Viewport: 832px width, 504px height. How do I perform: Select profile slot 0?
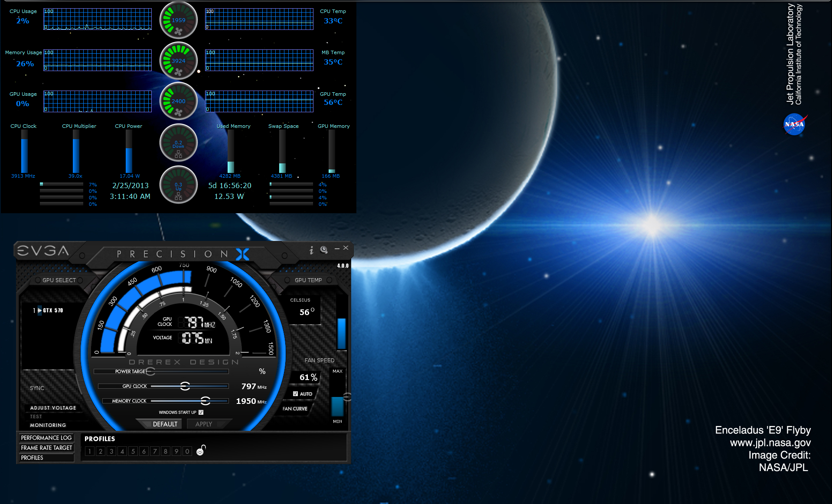(187, 451)
